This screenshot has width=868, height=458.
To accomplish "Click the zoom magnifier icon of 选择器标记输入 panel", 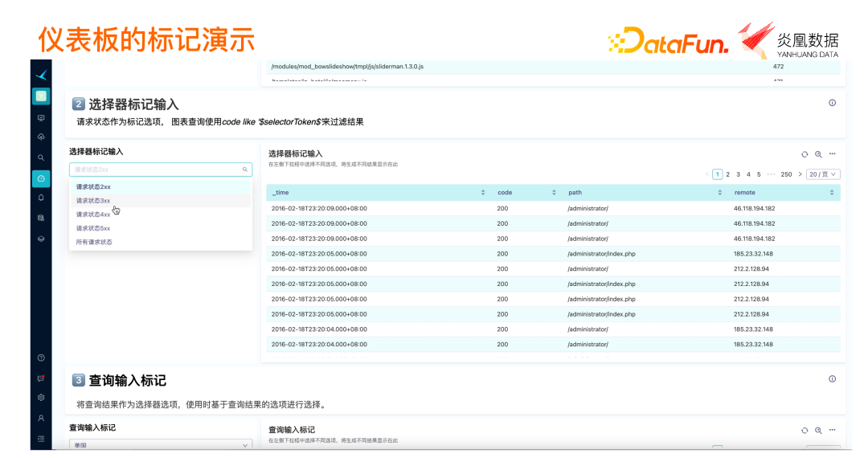I will (818, 154).
